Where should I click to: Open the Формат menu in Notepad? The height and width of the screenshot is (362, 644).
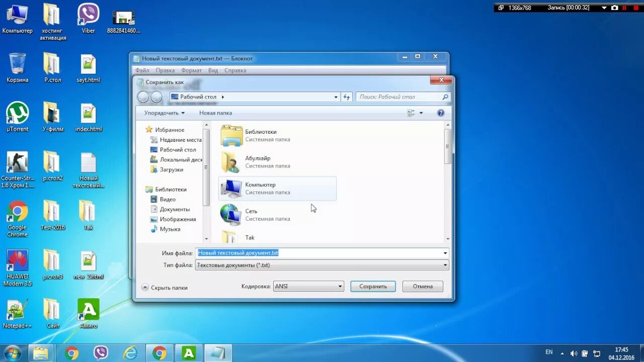192,70
